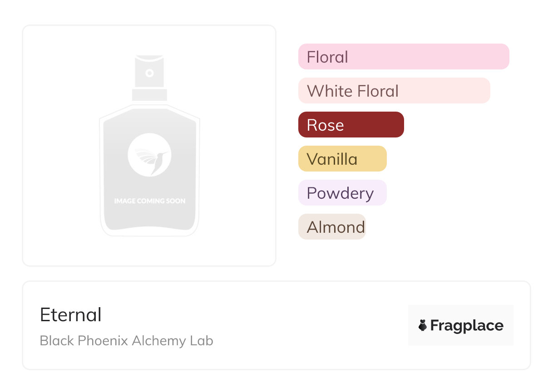Select the White Floral accord bar
This screenshot has height=392, width=553.
394,91
